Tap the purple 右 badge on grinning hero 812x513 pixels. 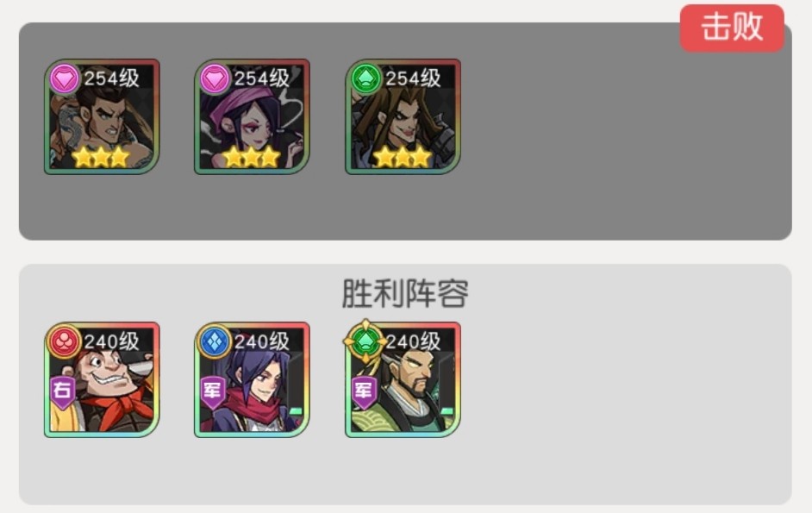pyautogui.click(x=63, y=392)
